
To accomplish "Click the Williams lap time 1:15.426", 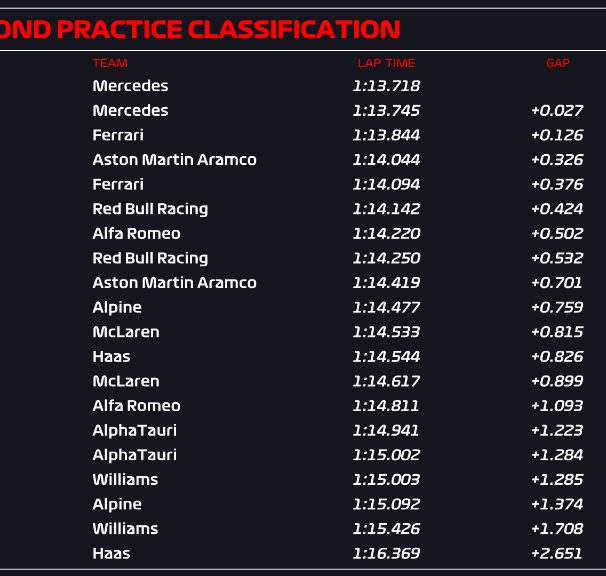I will 386,529.
